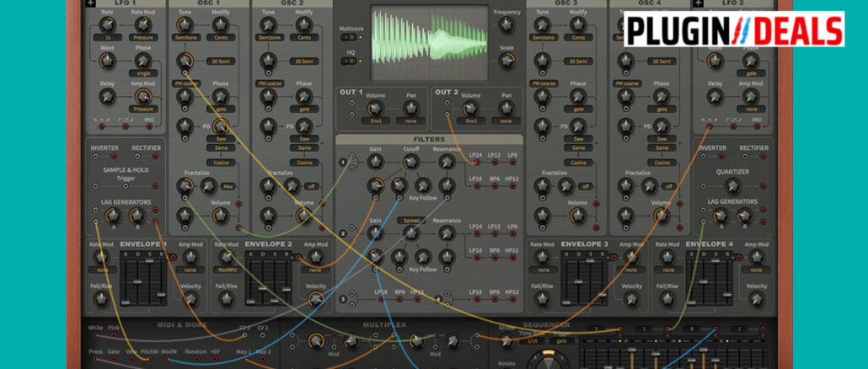Screen dimensions: 868x369
Task: Open Filter 2 Spread dropdown
Action: click(x=410, y=220)
